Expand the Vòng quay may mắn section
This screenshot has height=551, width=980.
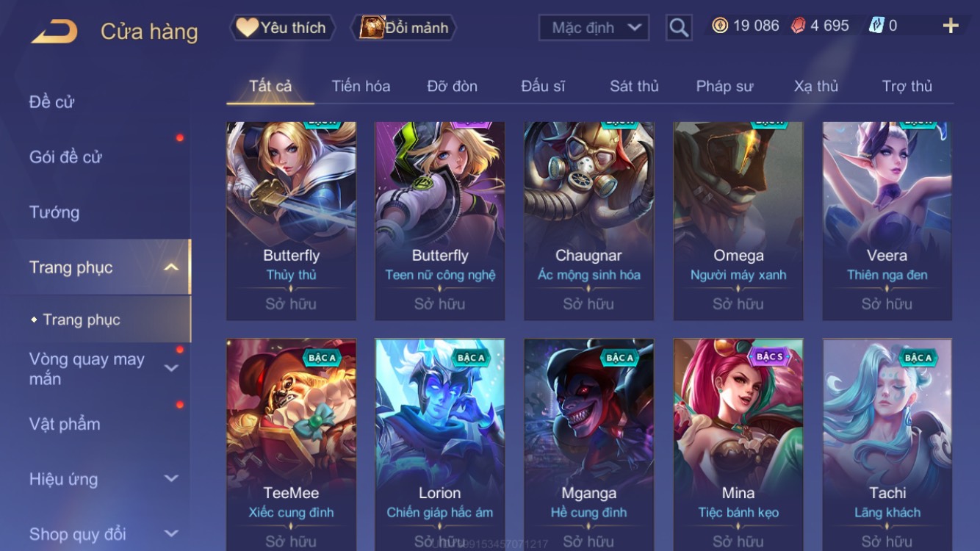coord(170,369)
